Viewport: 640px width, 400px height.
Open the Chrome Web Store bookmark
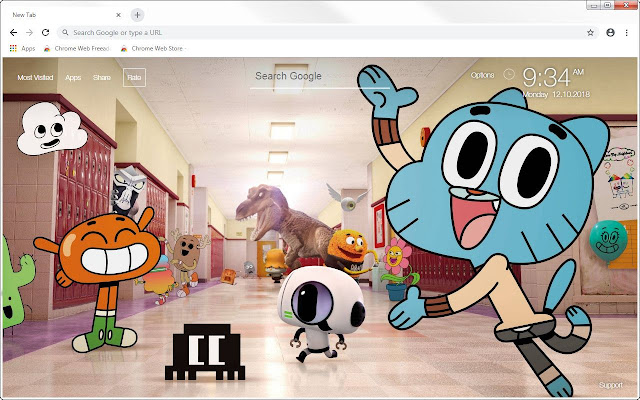pyautogui.click(x=154, y=48)
